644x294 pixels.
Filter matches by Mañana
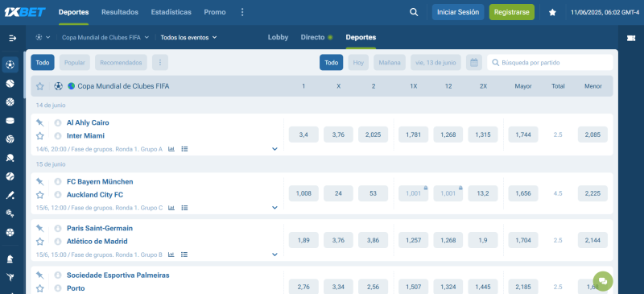[390, 63]
